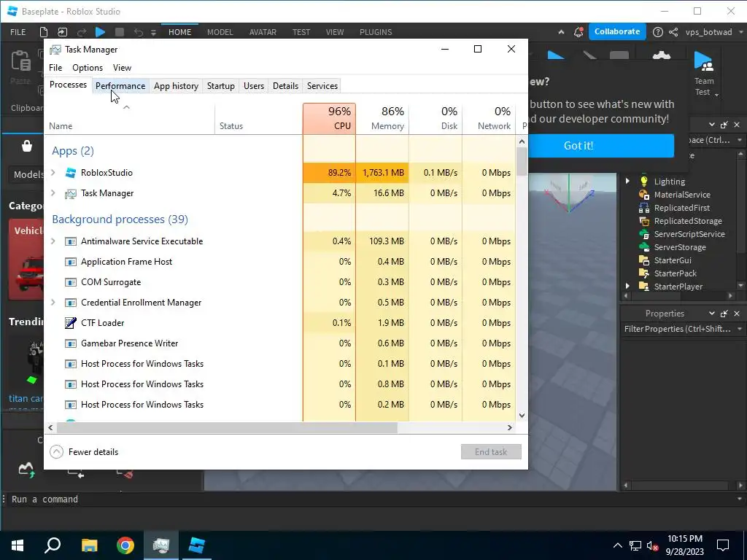Open File Explorer from the taskbar

click(89, 545)
